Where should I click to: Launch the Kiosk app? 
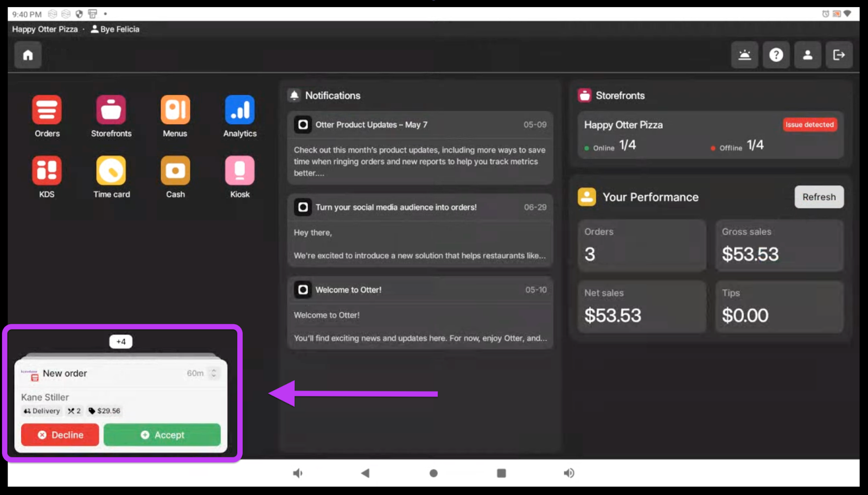240,171
